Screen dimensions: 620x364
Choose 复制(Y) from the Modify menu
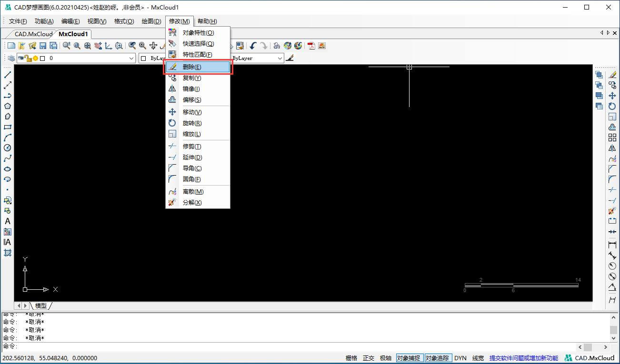point(198,78)
